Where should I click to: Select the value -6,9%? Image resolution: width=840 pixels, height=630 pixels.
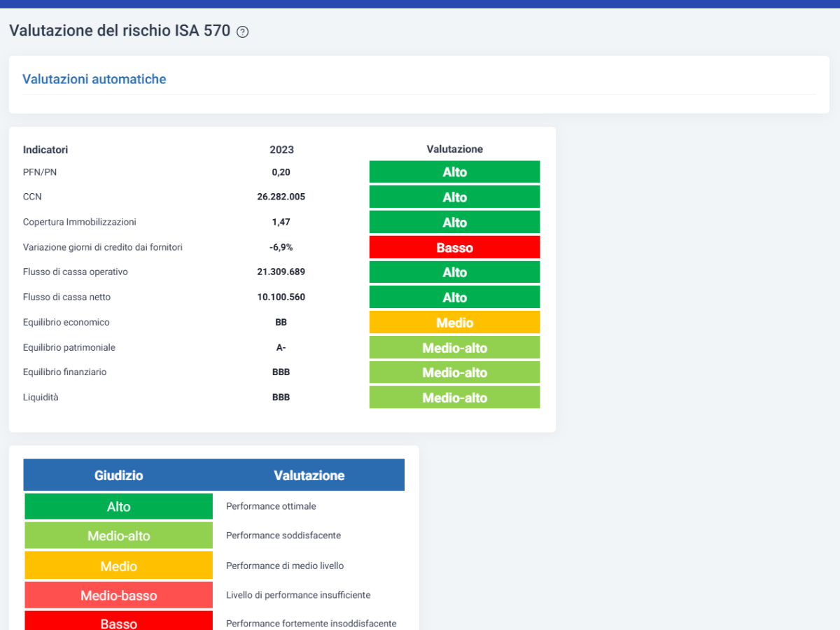(281, 247)
